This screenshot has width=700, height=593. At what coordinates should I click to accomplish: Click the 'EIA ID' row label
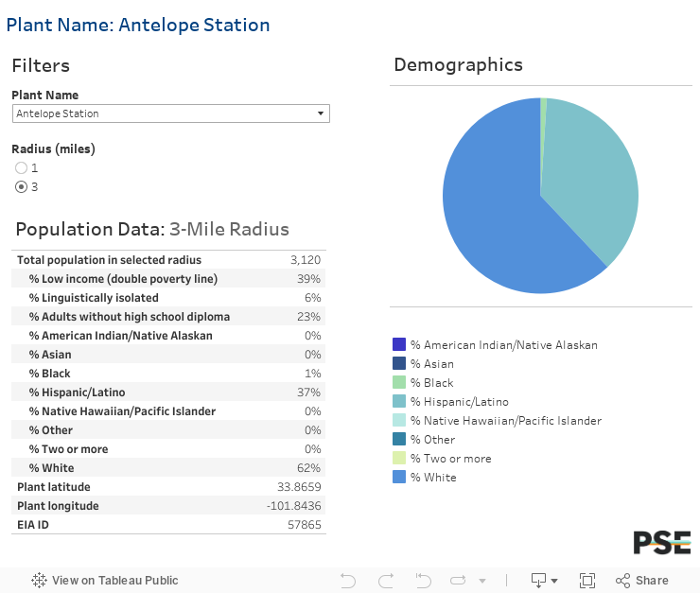click(33, 525)
